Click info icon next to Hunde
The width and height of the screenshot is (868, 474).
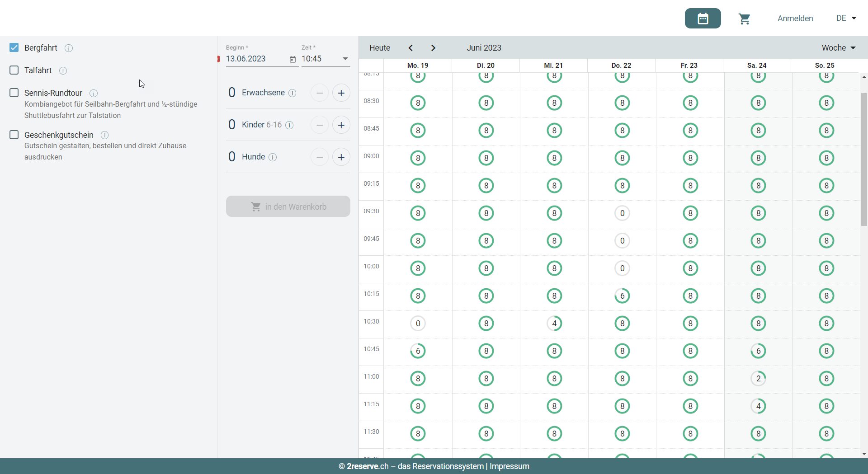coord(273,157)
